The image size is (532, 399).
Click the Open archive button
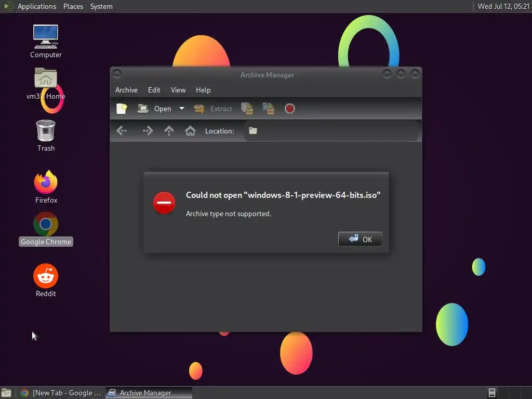[155, 109]
